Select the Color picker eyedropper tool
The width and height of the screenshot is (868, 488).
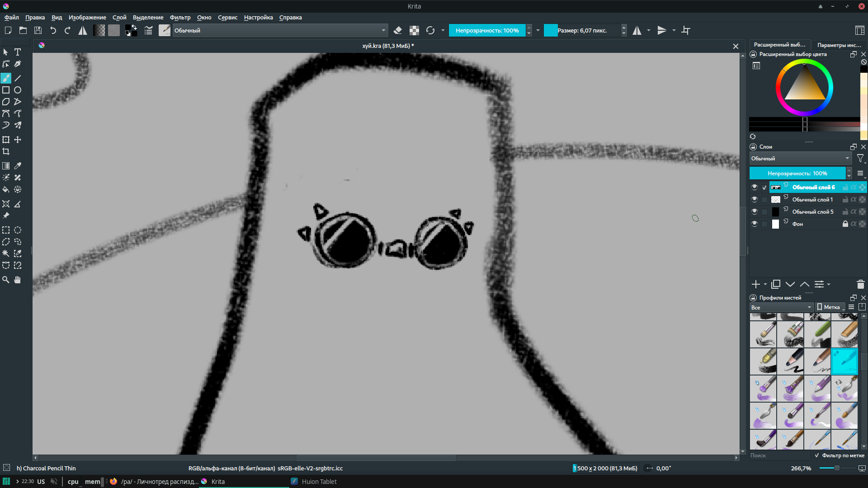pos(18,166)
